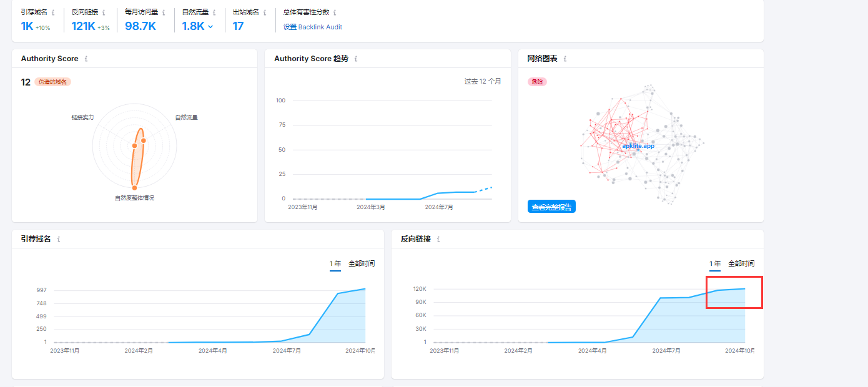
Task: Click info icon next to 网络图表 title
Action: tap(565, 59)
